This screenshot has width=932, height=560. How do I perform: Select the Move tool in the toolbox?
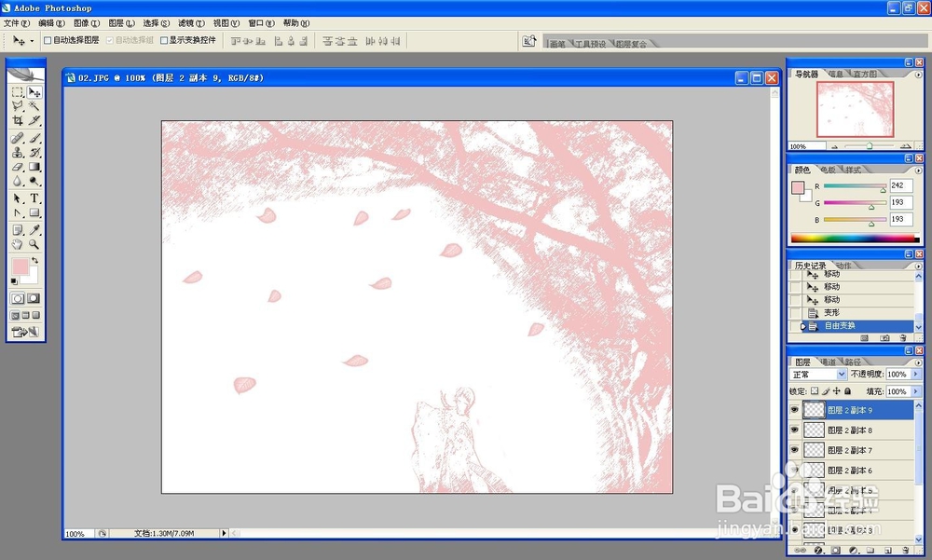(34, 92)
